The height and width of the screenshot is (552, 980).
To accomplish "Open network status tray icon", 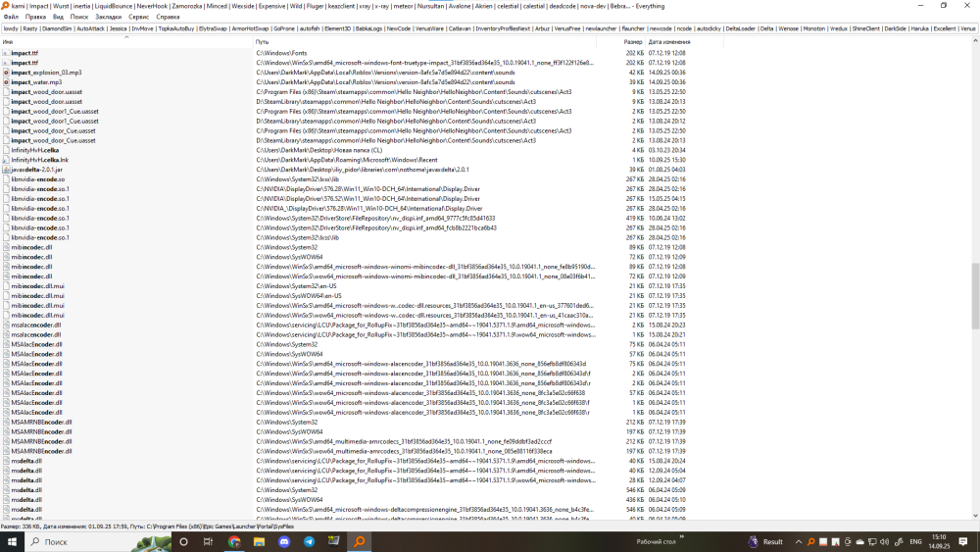I will point(872,541).
